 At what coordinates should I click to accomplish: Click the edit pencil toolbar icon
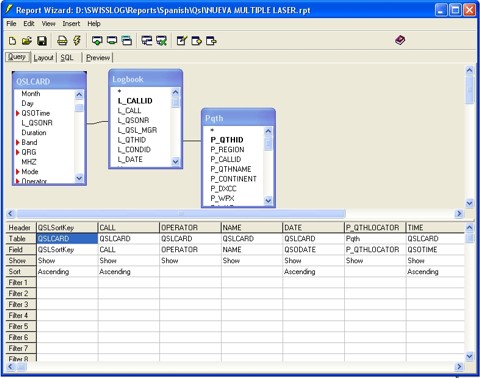point(182,41)
